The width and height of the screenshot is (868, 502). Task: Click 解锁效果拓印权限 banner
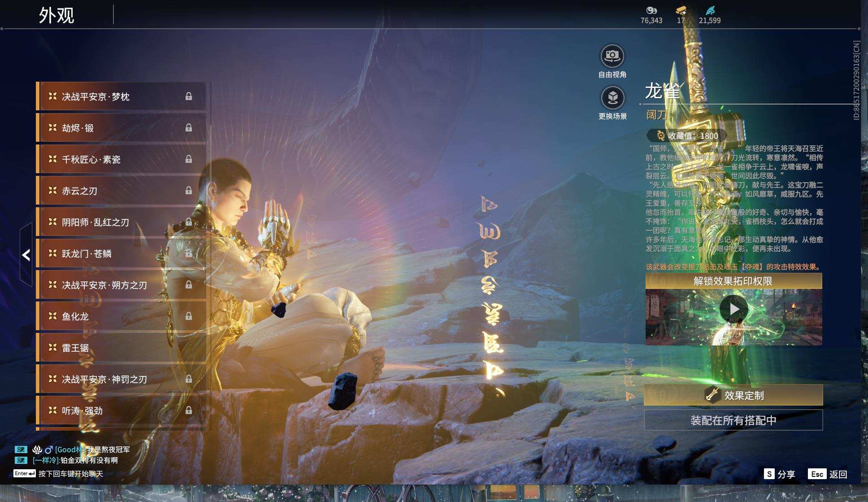(733, 281)
